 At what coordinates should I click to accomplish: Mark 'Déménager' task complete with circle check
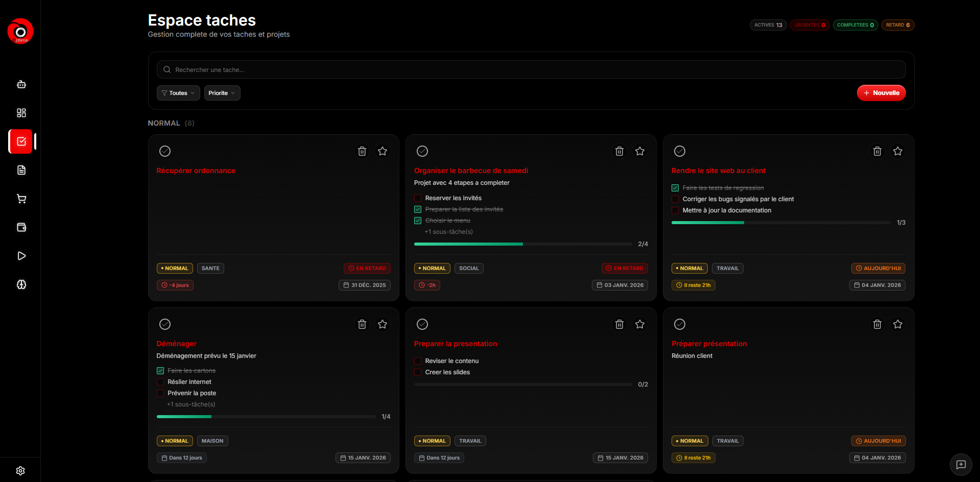tap(165, 324)
